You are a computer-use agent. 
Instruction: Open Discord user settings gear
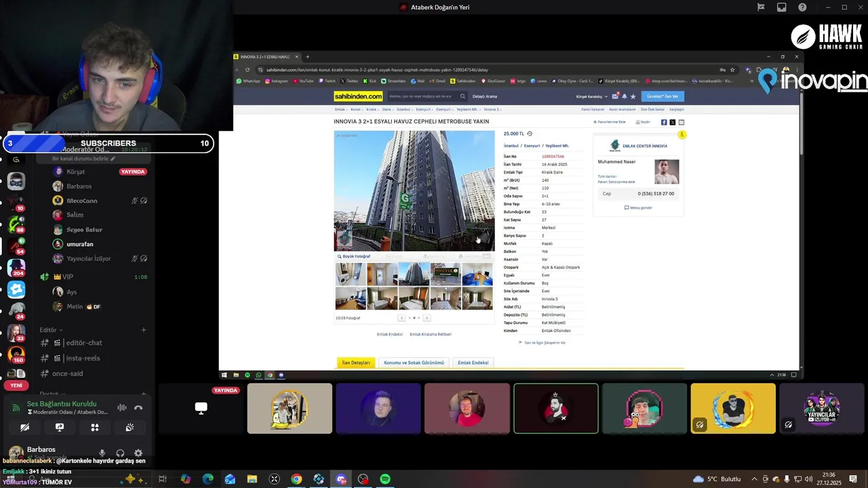pyautogui.click(x=138, y=453)
